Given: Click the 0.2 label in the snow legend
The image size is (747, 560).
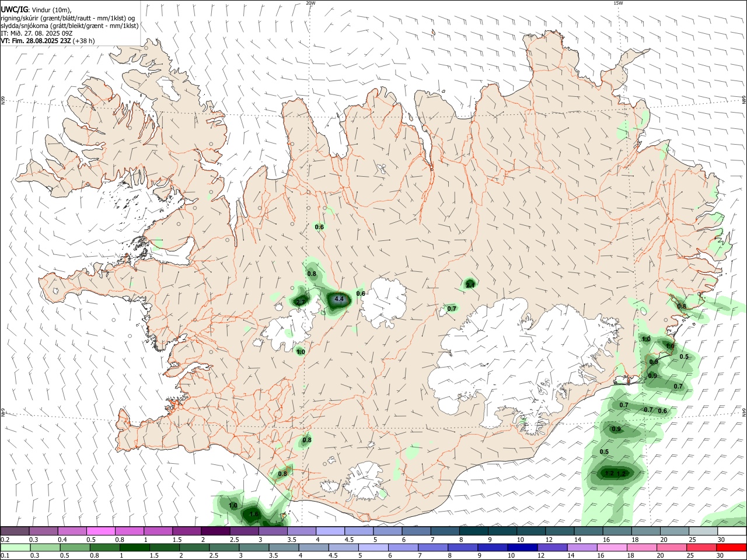Looking at the screenshot, I should [x=4, y=540].
